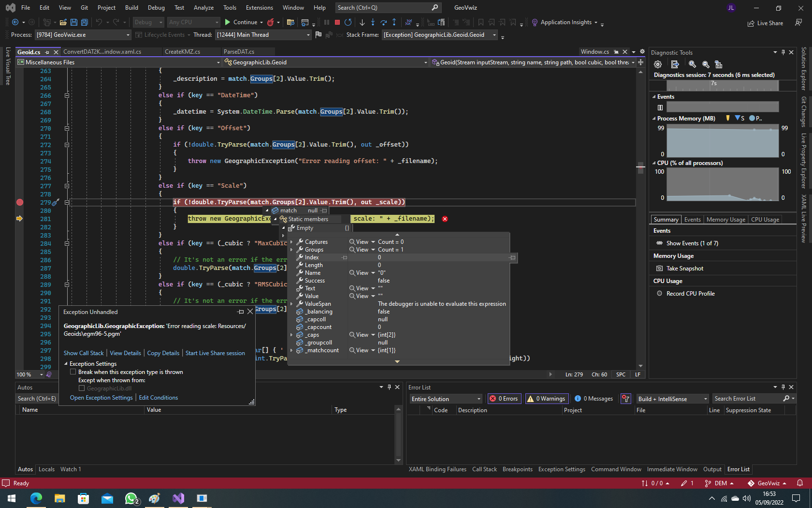Open the Extensions menu

(260, 8)
